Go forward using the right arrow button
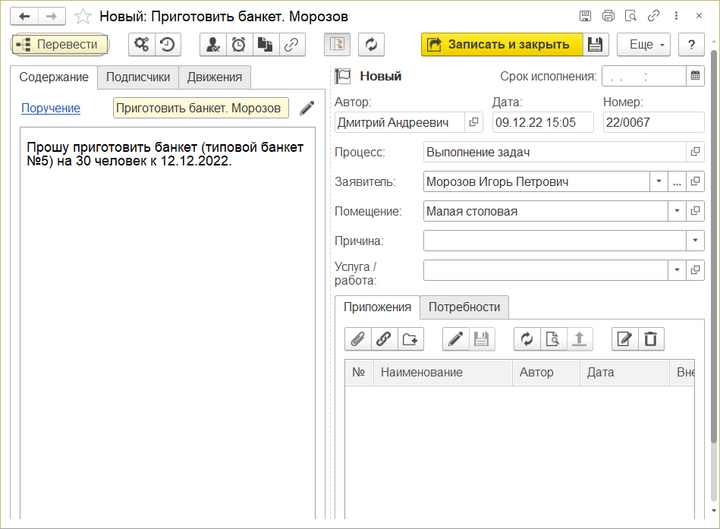 [51, 17]
